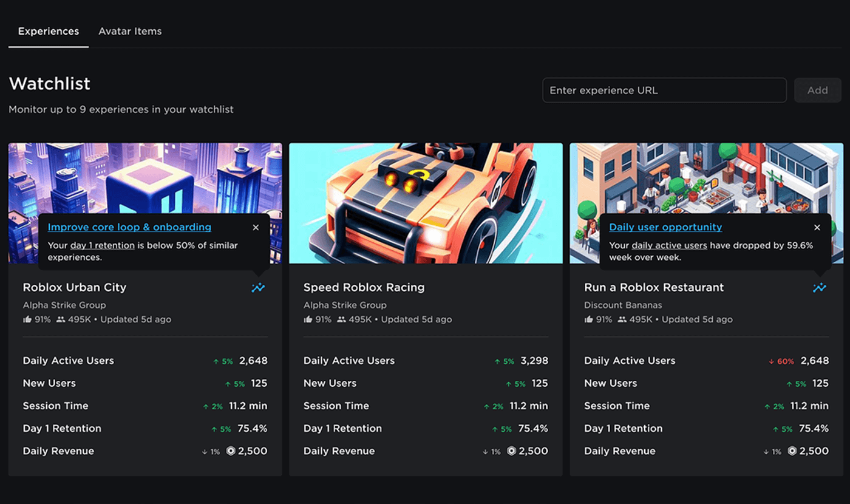
Task: Click Day 1 Retention 75.4% on Restaurant card
Action: click(814, 428)
